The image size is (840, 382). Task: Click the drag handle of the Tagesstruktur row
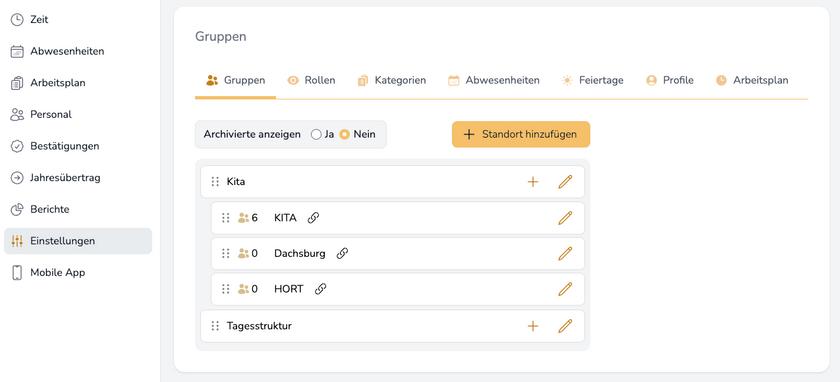(215, 326)
